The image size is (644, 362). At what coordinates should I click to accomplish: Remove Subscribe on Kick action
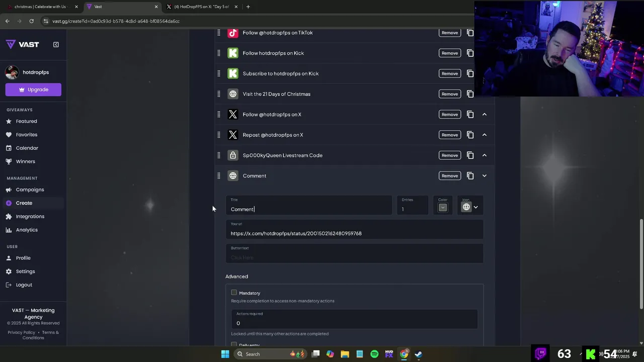point(450,73)
